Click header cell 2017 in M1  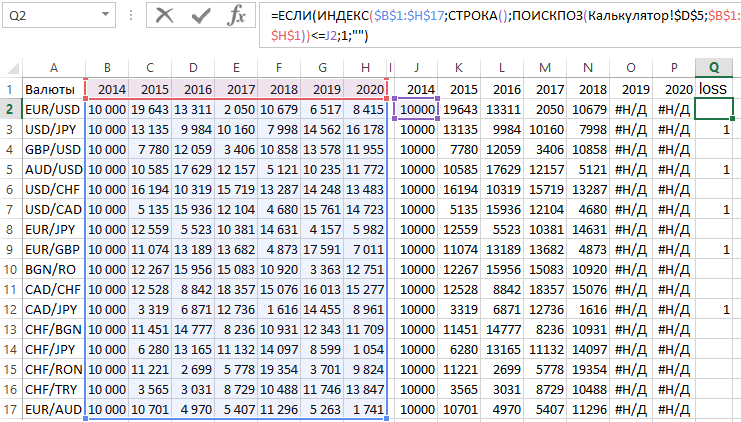545,89
